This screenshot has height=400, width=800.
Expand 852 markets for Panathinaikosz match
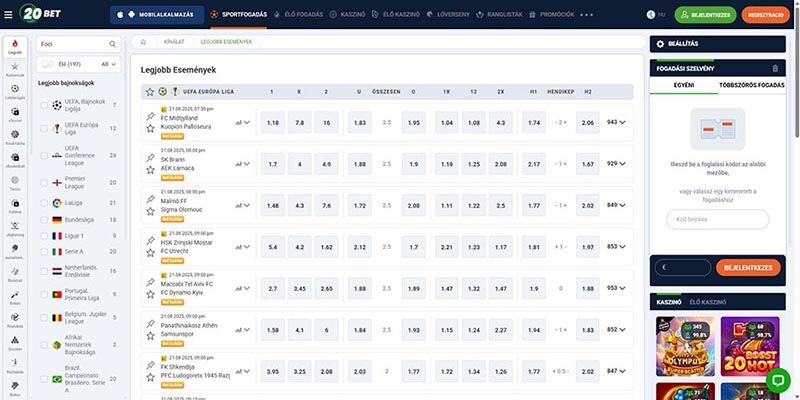[x=616, y=330]
